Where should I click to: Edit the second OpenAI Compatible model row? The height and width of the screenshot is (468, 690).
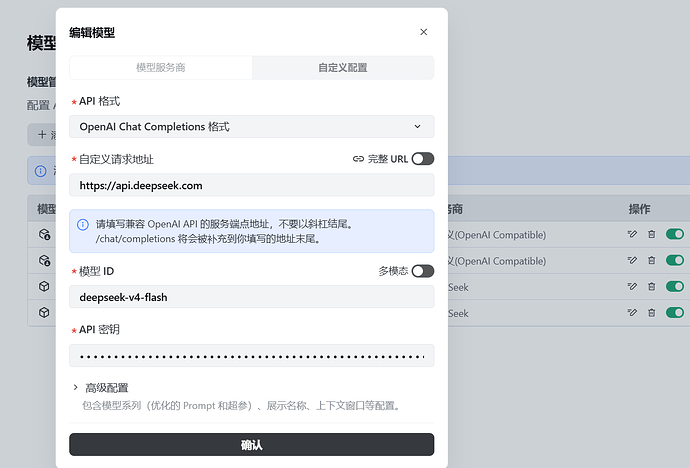tap(632, 260)
